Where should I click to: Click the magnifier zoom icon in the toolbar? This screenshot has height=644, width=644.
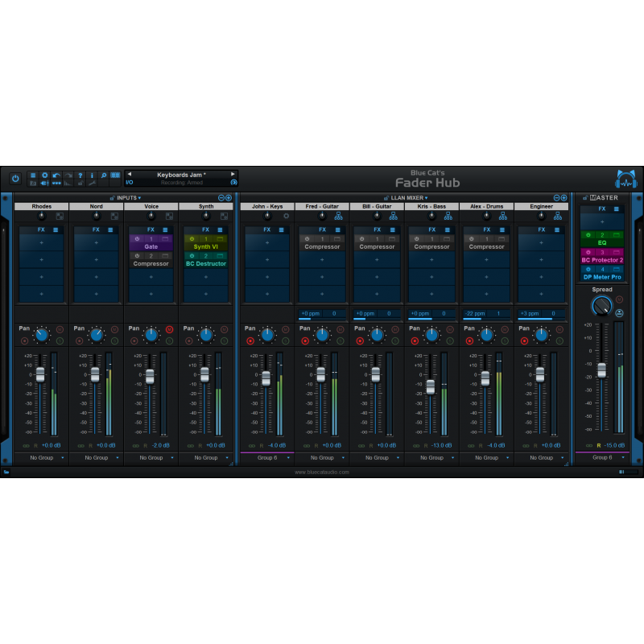coord(102,174)
